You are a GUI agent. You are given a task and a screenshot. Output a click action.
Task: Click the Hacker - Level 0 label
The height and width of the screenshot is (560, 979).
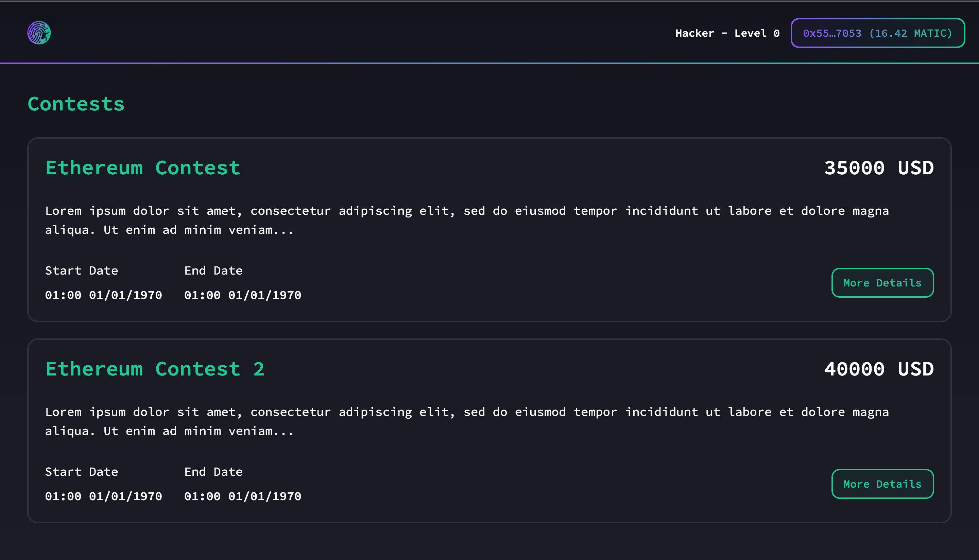[x=727, y=33]
